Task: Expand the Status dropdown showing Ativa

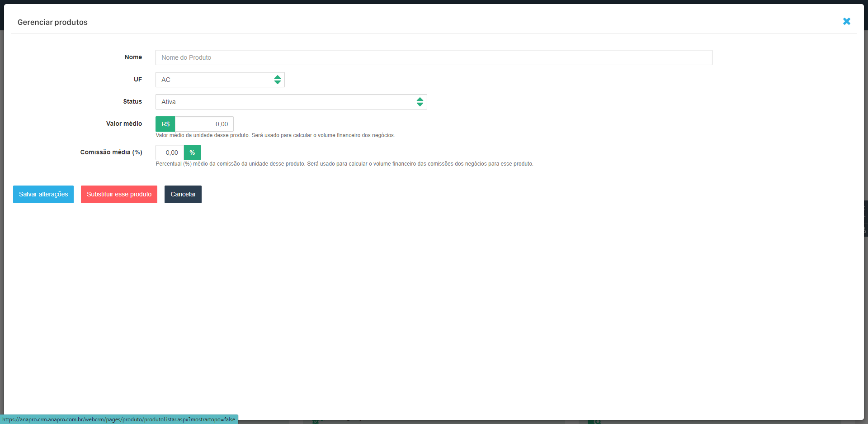Action: click(291, 102)
